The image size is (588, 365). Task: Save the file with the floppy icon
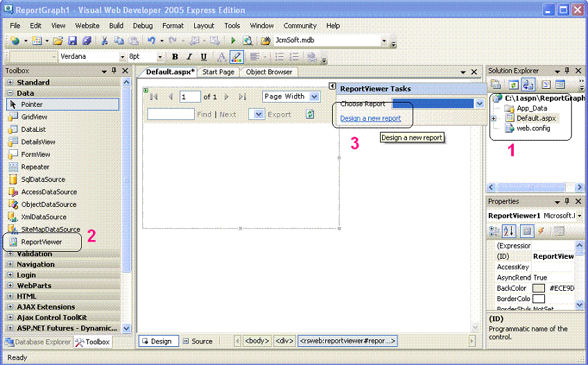(x=72, y=40)
